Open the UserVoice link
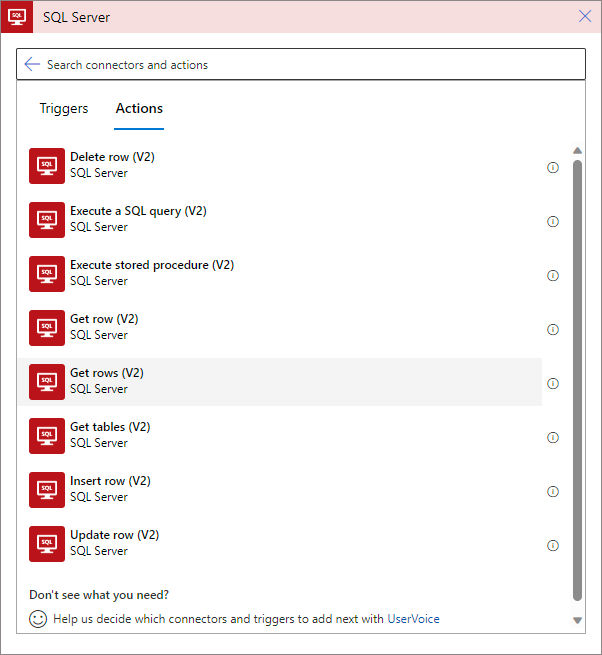Screen dimensions: 602x655 click(413, 619)
